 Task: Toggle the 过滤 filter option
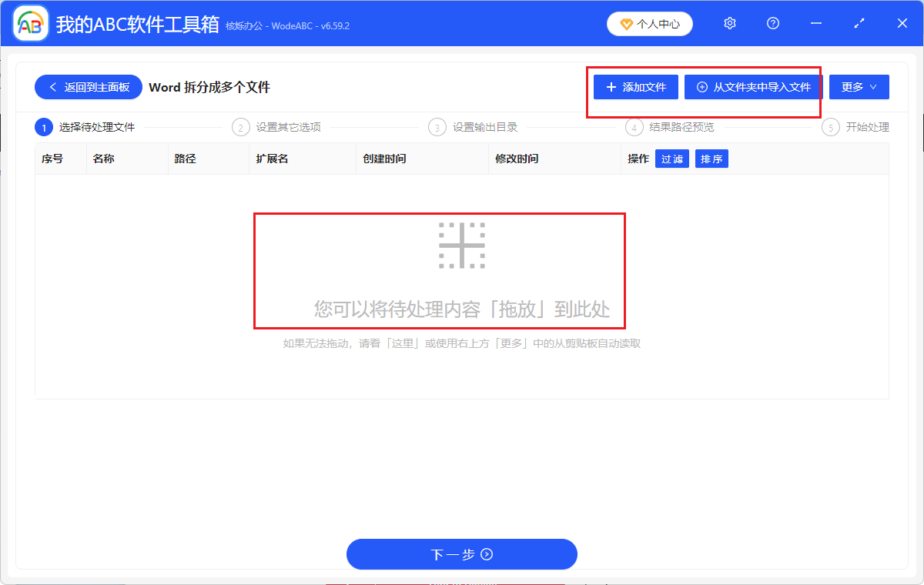(671, 158)
